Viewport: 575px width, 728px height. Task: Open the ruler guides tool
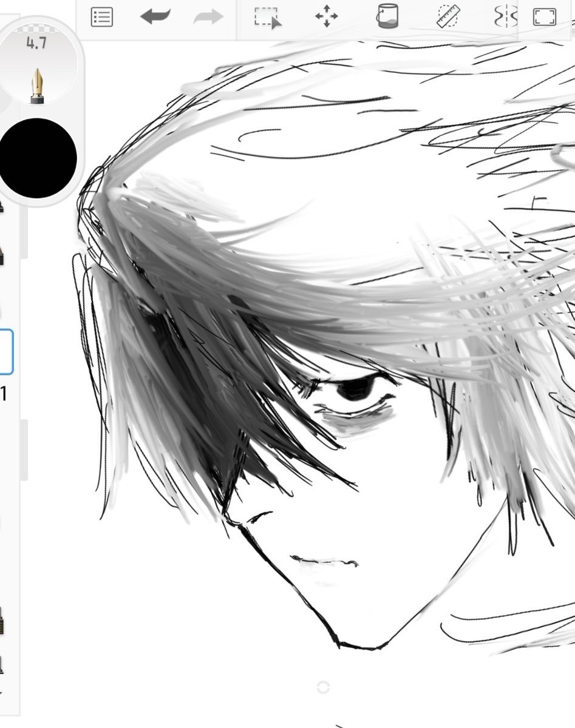pos(448,17)
